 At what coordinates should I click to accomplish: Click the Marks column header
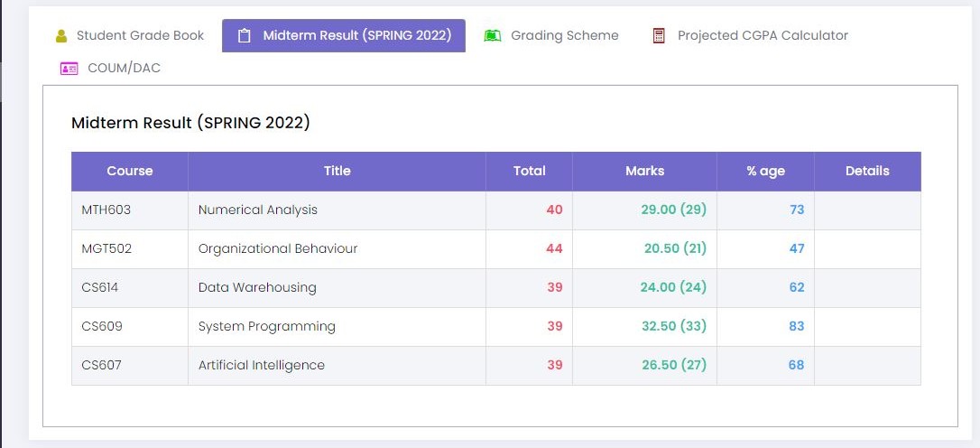click(x=644, y=171)
